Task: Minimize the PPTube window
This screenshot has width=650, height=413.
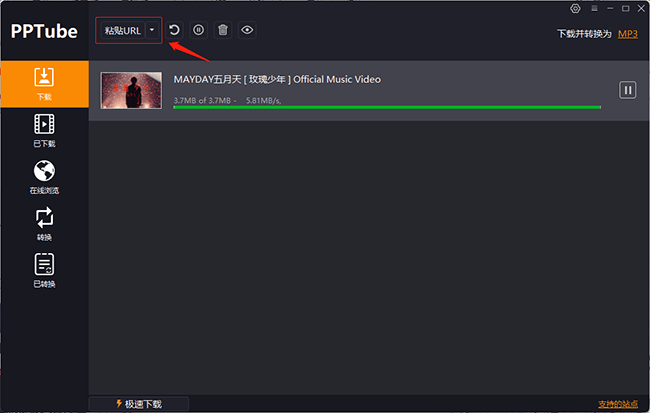Action: pyautogui.click(x=610, y=8)
